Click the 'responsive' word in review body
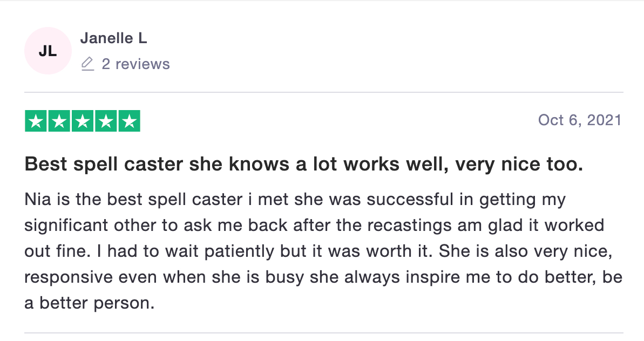 [69, 277]
